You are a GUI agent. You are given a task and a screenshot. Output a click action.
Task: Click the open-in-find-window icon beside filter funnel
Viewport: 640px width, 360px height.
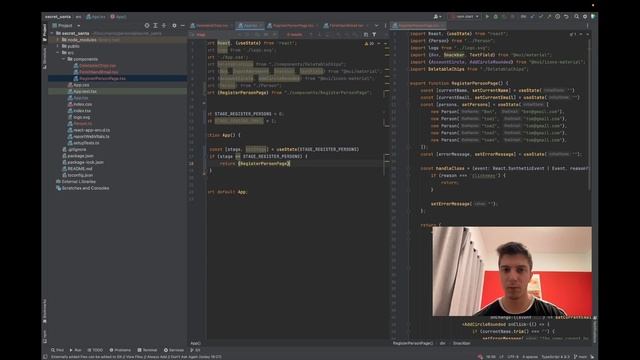point(366,35)
